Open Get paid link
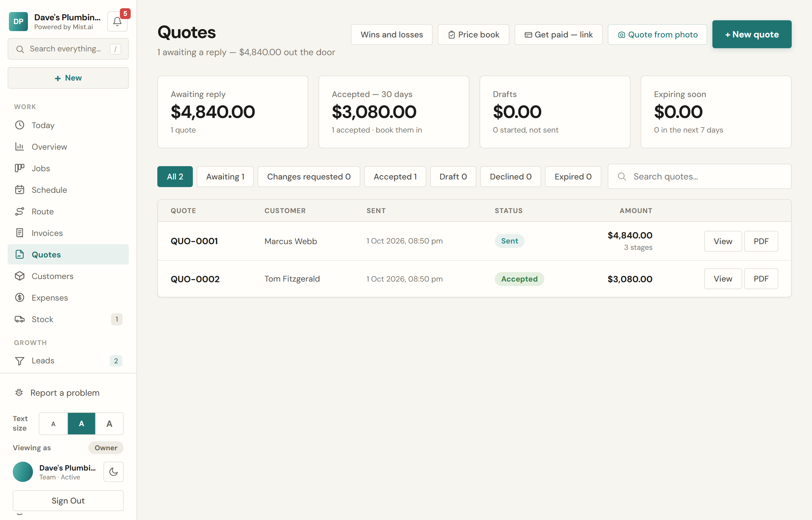This screenshot has width=812, height=520. tap(558, 35)
